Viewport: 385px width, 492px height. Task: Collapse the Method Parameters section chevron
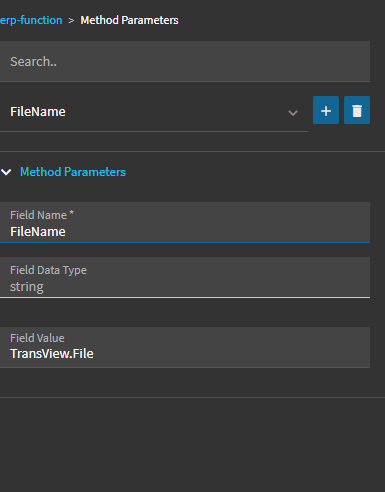point(6,172)
